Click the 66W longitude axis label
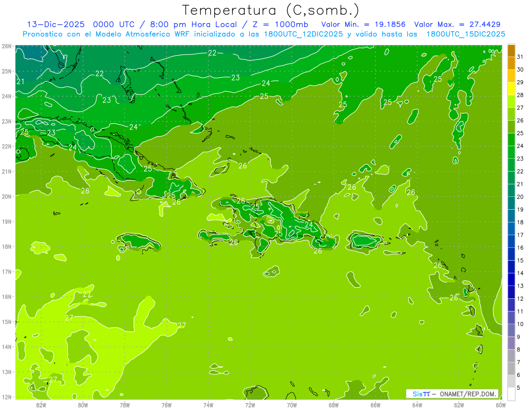Screen dimensions: 532x411 375,405
